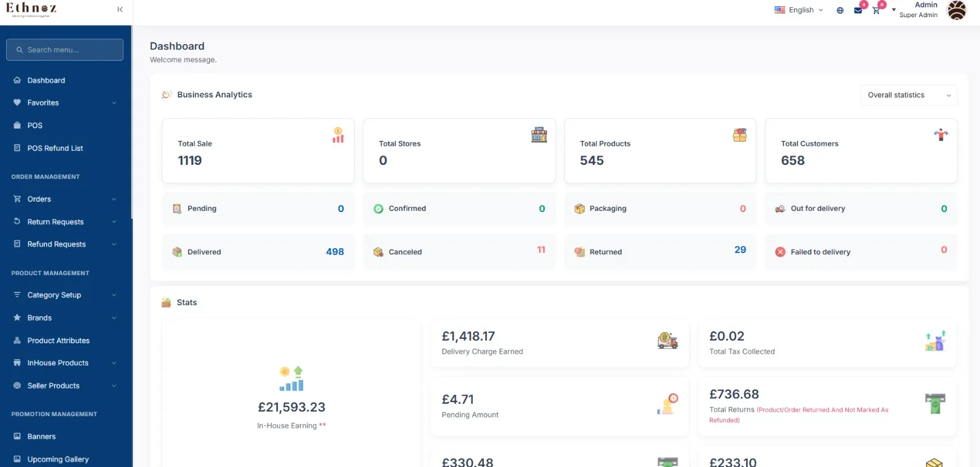Click the Pending Amount clock icon

pyautogui.click(x=668, y=404)
